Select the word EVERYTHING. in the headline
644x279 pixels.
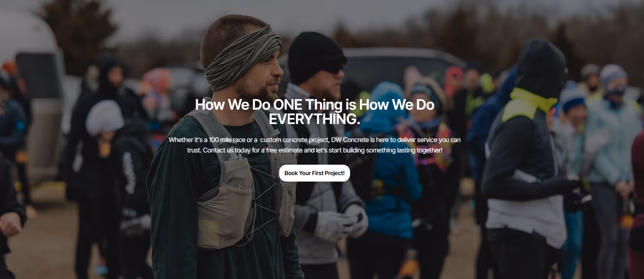coord(314,119)
